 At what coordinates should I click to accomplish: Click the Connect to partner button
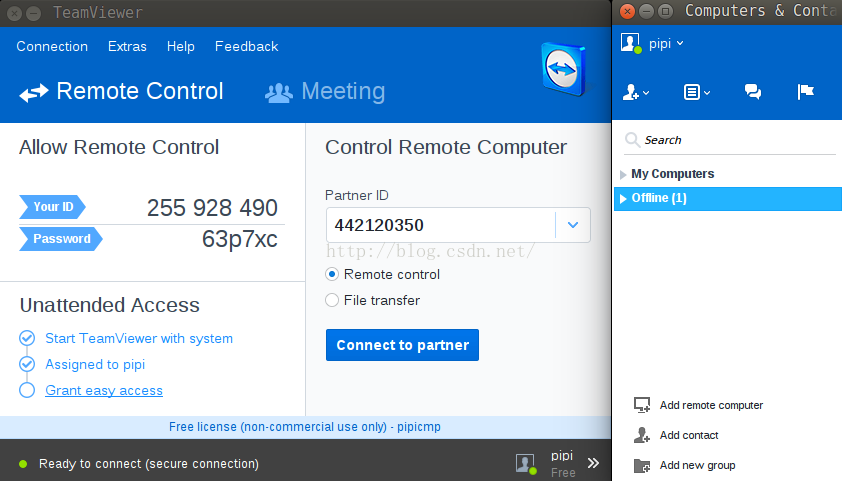click(402, 345)
